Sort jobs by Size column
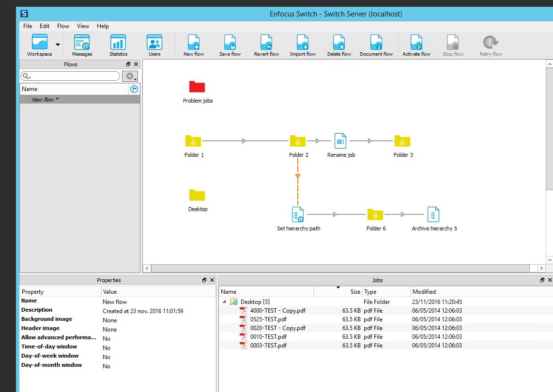 (x=338, y=291)
